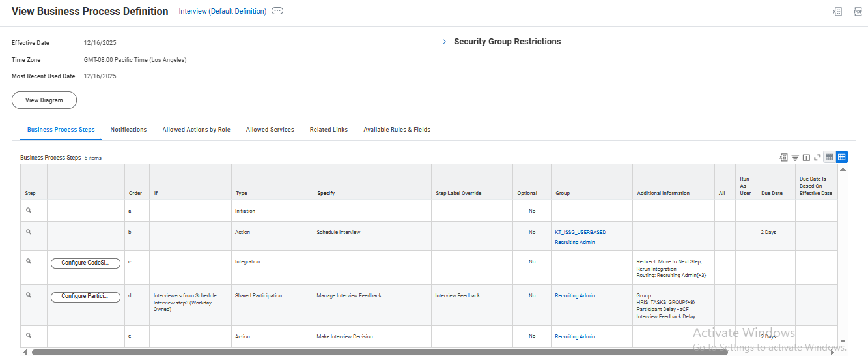Open Recruiting Admin link in row e

pyautogui.click(x=574, y=336)
